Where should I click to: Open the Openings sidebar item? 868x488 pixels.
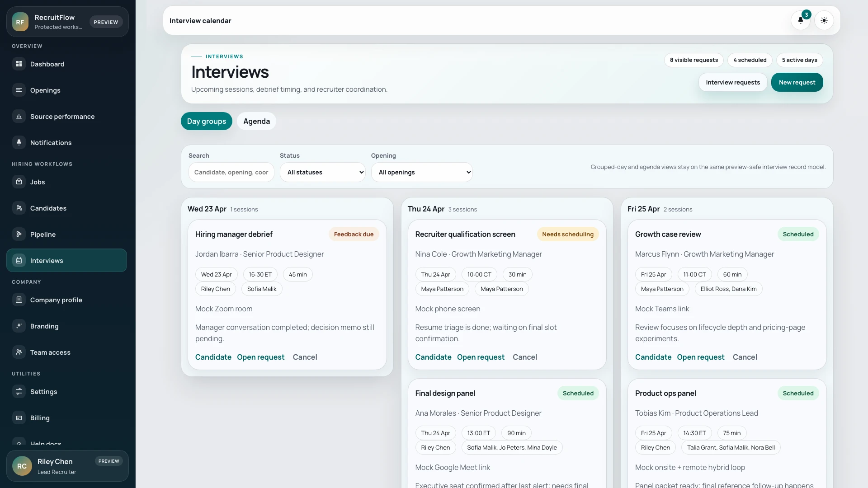67,90
